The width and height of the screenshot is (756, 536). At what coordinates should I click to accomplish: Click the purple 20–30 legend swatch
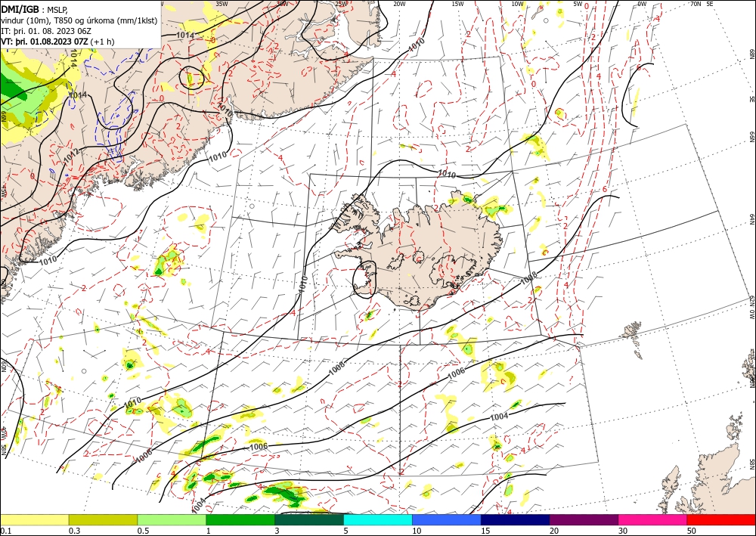(x=584, y=519)
